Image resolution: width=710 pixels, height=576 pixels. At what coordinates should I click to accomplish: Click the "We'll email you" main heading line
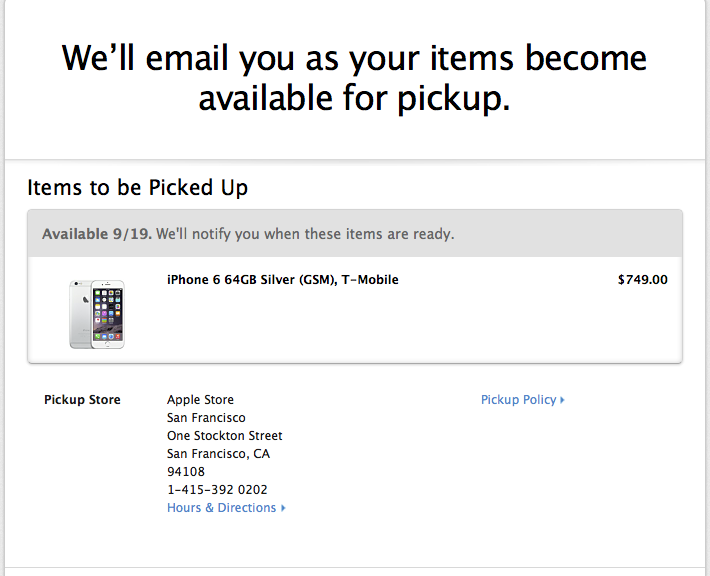coord(354,58)
